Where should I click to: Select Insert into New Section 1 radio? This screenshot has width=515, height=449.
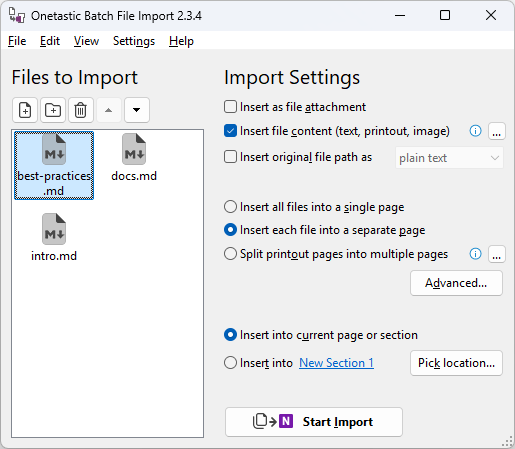(230, 363)
